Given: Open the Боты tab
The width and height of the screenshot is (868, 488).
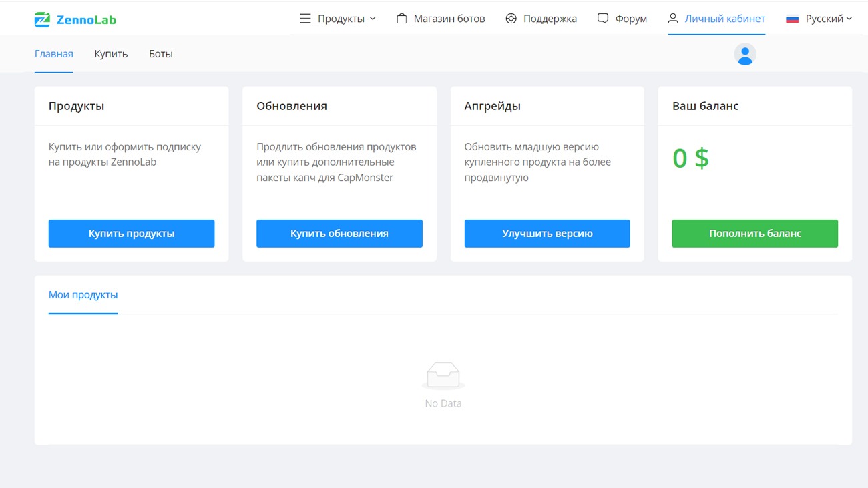Looking at the screenshot, I should coord(160,54).
